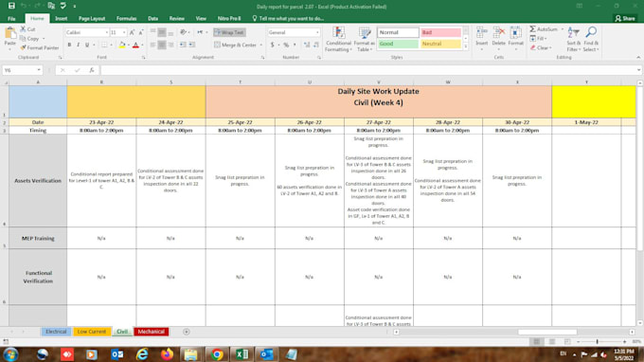Open the General number format dropdown
Viewport: 644px width, 362px height.
point(317,32)
